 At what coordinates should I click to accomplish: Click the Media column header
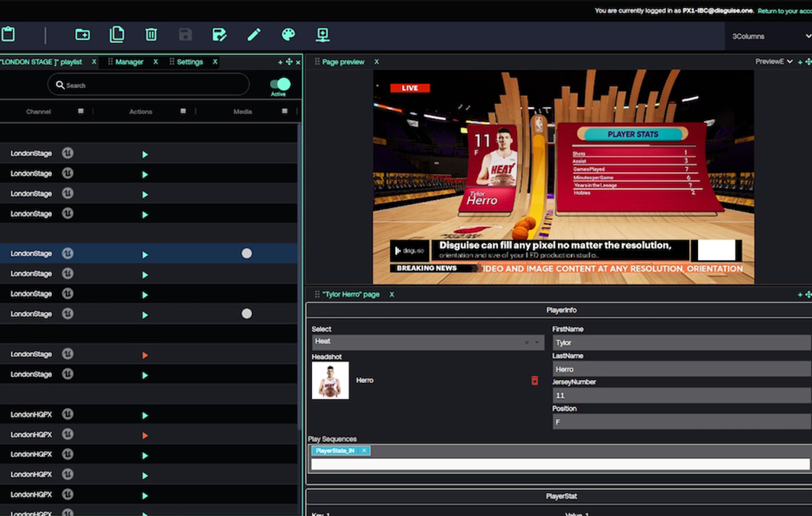click(242, 112)
